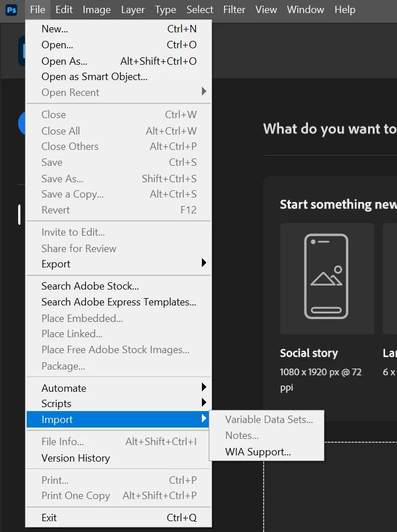Click Revert menu entry

pos(119,210)
